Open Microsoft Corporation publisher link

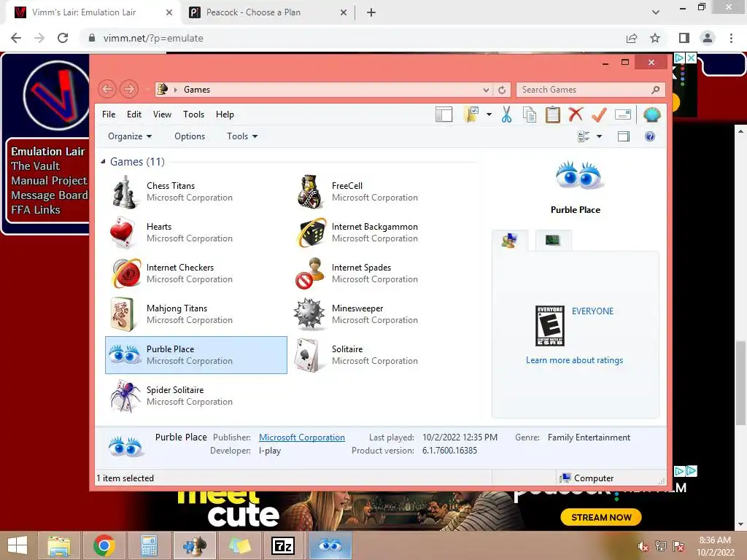click(x=302, y=437)
